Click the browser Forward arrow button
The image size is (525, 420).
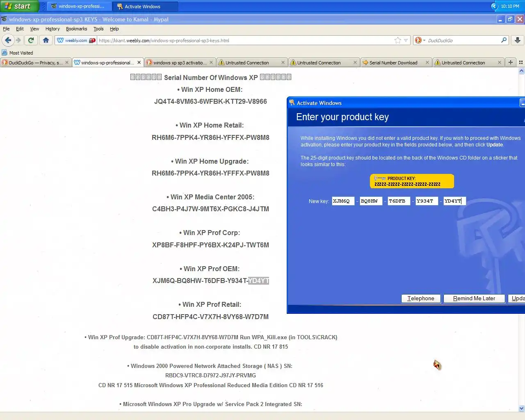tap(18, 40)
